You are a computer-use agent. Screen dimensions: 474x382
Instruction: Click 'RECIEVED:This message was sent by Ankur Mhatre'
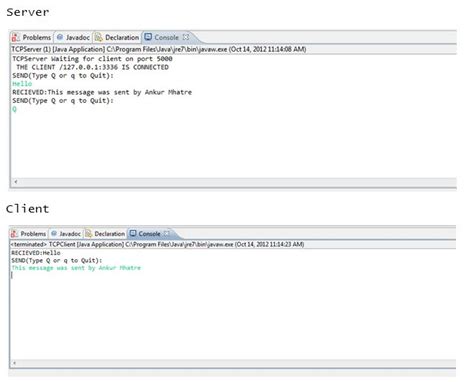point(102,92)
